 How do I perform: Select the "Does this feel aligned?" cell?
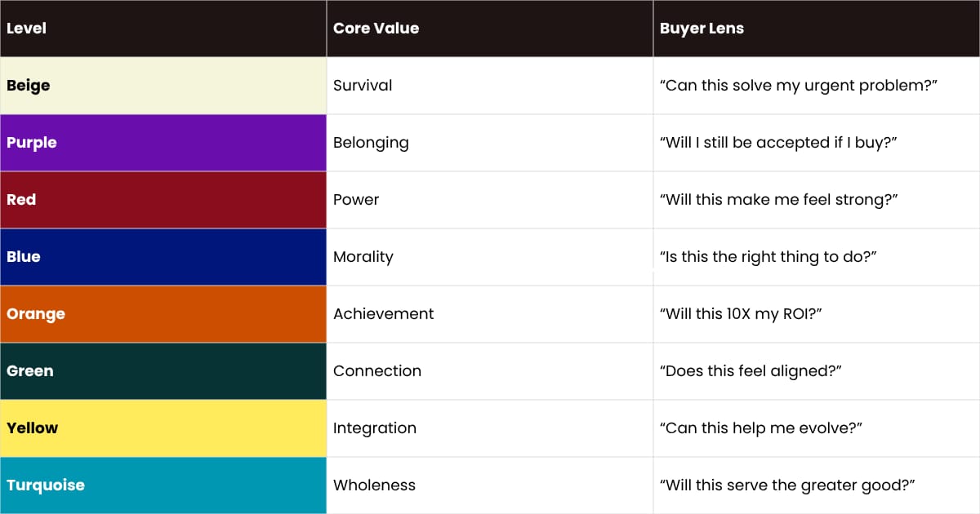click(x=817, y=371)
